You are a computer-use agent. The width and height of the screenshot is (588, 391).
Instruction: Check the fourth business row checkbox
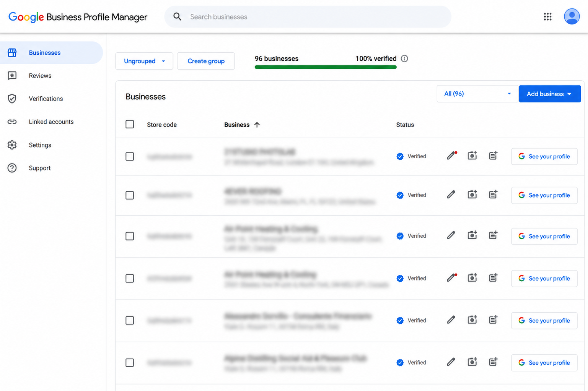[x=130, y=279]
